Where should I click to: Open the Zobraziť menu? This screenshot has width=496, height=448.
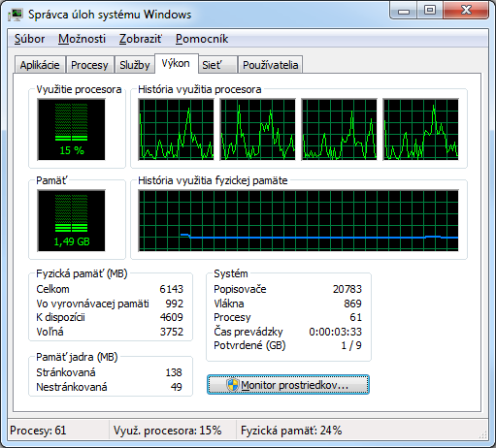141,39
